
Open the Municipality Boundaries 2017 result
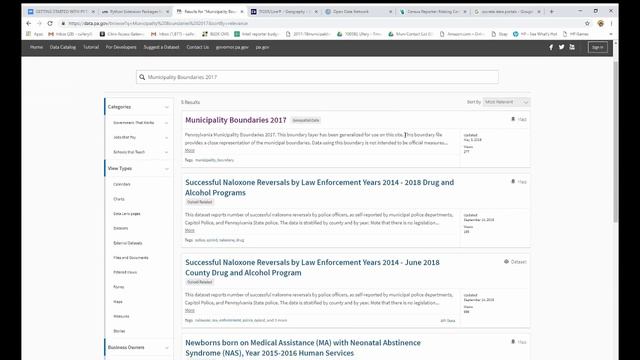[x=236, y=120]
